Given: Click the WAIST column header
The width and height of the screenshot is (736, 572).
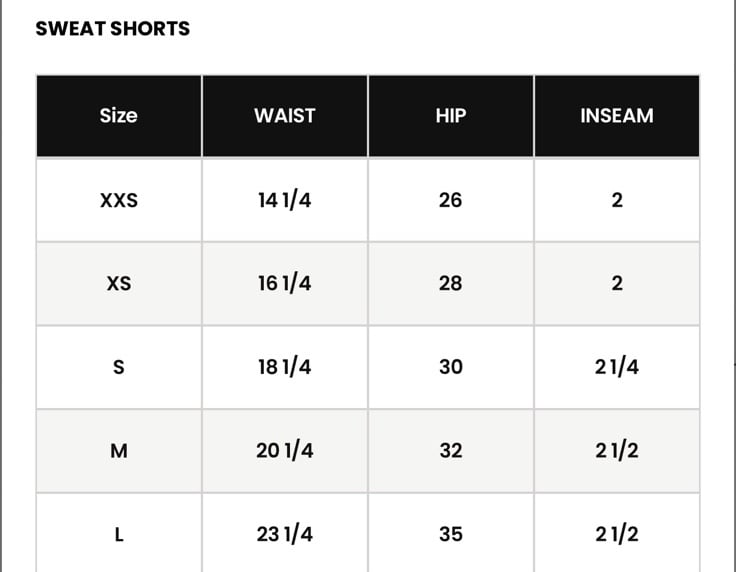Looking at the screenshot, I should (285, 115).
